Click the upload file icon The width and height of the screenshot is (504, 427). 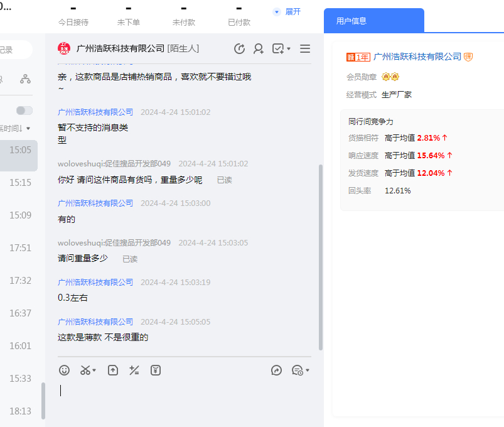coord(113,370)
